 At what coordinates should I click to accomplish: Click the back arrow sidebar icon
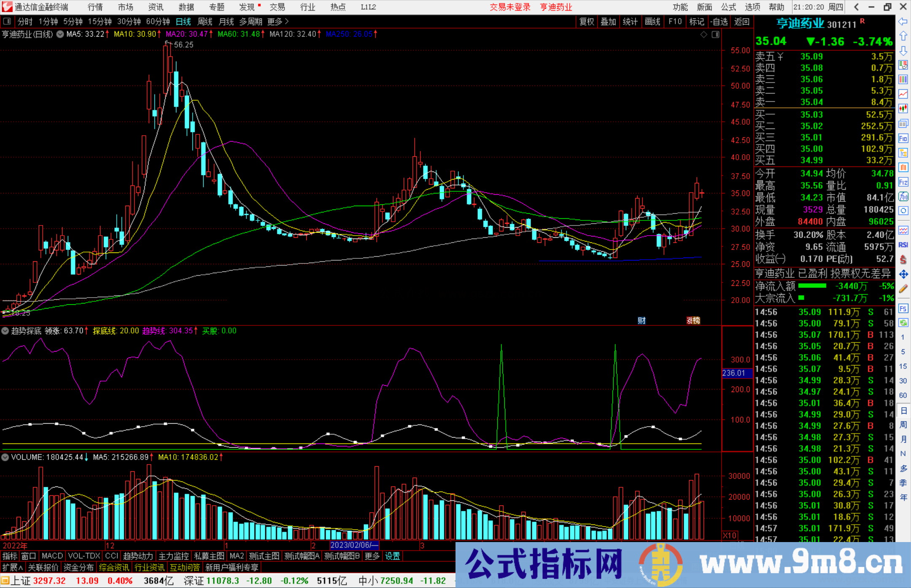903,21
